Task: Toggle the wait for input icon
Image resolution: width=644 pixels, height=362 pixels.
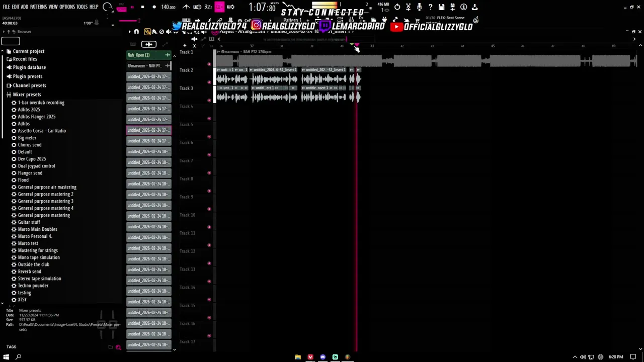Action: pos(197,7)
